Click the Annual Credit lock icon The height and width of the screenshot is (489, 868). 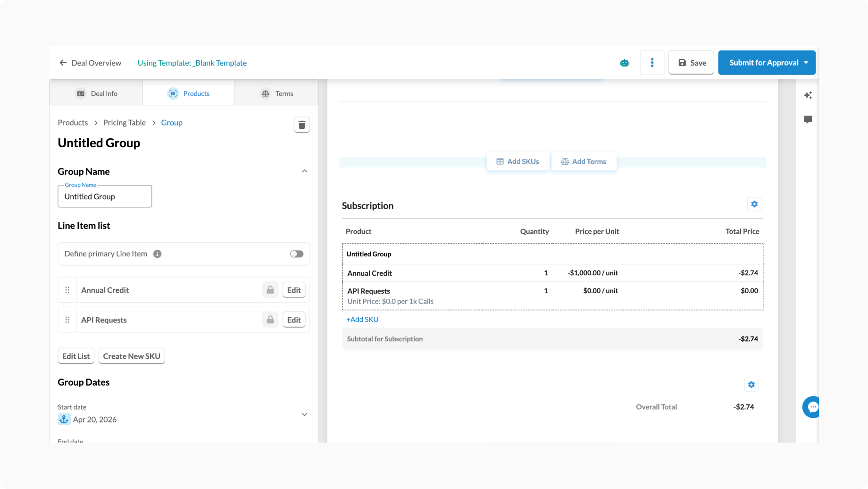click(x=270, y=290)
